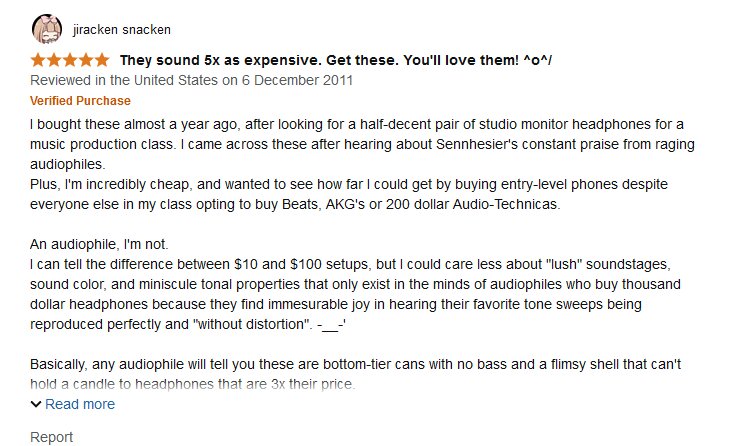
Task: Click the fifth star in the rating
Action: pyautogui.click(x=103, y=60)
